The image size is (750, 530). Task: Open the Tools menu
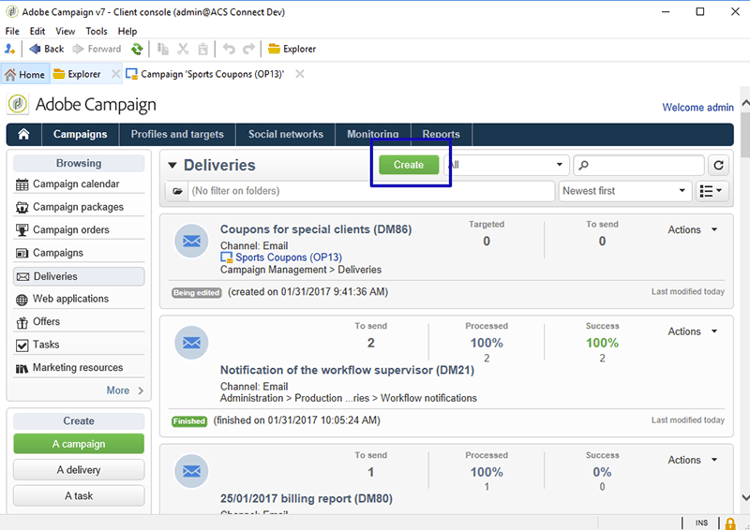96,31
